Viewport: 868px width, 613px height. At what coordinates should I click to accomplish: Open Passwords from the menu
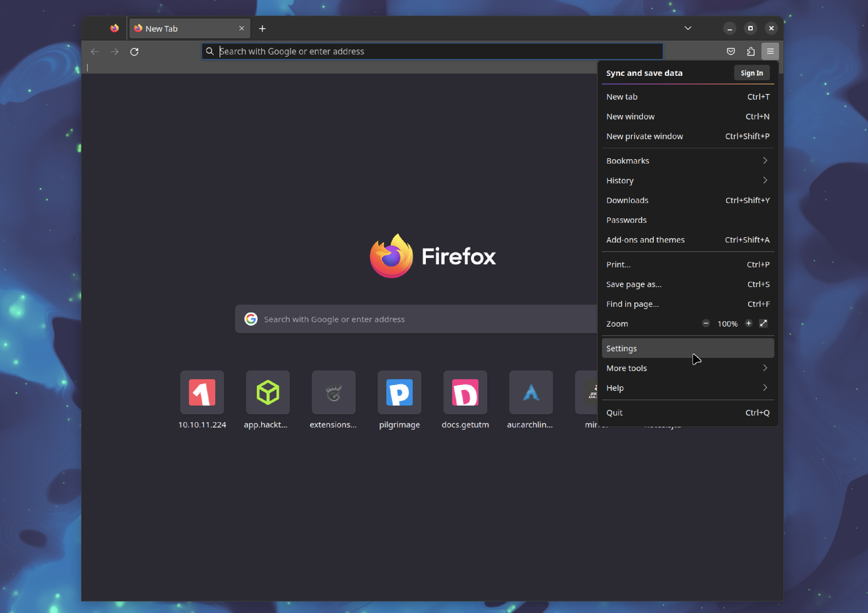pos(688,220)
